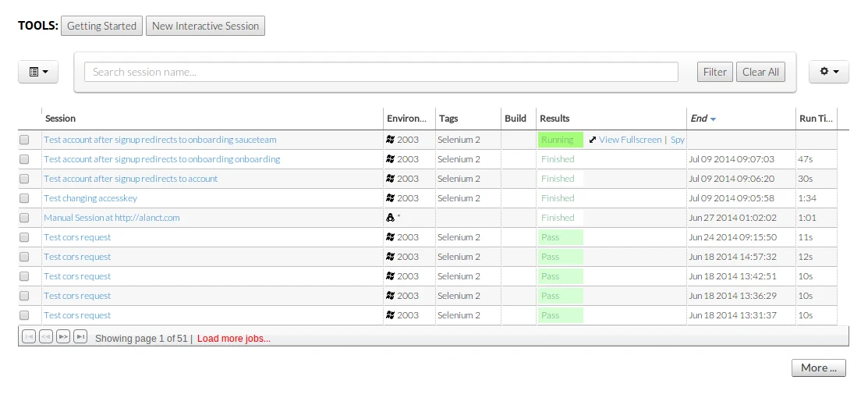Go to the next page of jobs
Image resolution: width=868 pixels, height=405 pixels.
point(63,336)
